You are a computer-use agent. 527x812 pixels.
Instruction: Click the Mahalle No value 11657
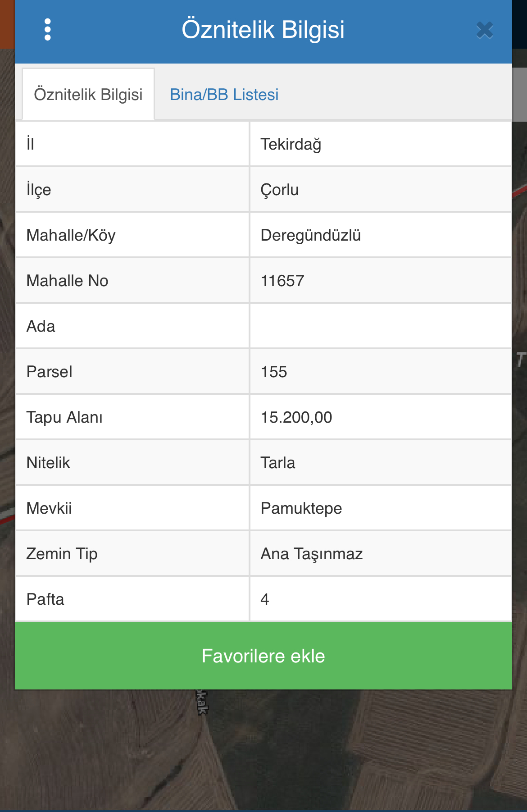click(x=282, y=281)
